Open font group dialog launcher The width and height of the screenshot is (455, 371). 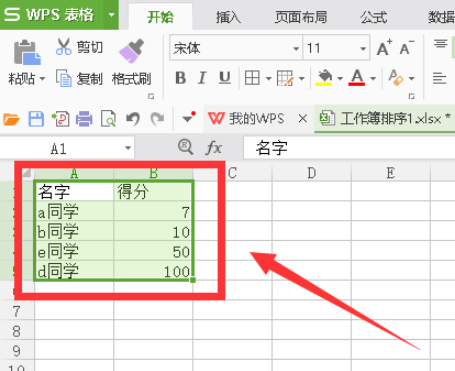click(412, 96)
